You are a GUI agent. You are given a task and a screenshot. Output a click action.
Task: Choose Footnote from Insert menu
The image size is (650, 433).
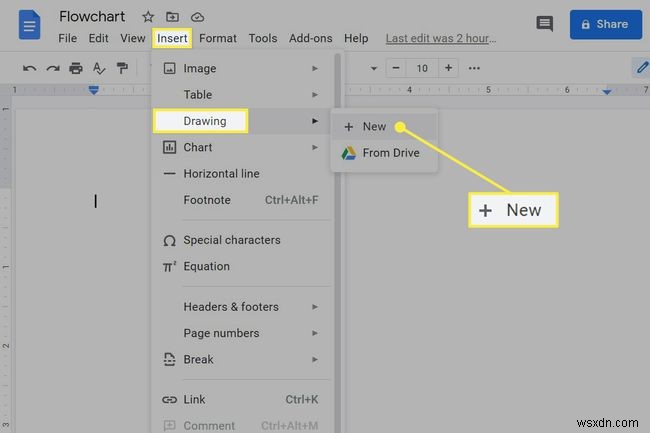[243, 200]
